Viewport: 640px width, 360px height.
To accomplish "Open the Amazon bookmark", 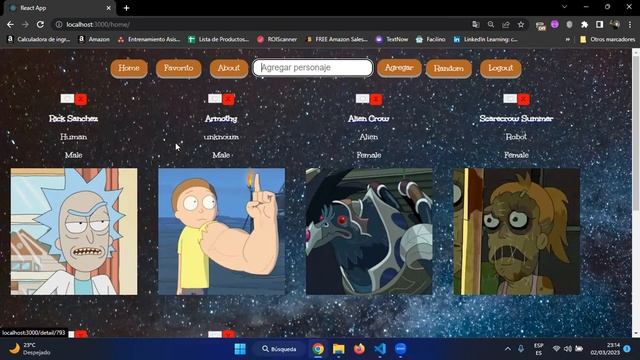I will [94, 39].
